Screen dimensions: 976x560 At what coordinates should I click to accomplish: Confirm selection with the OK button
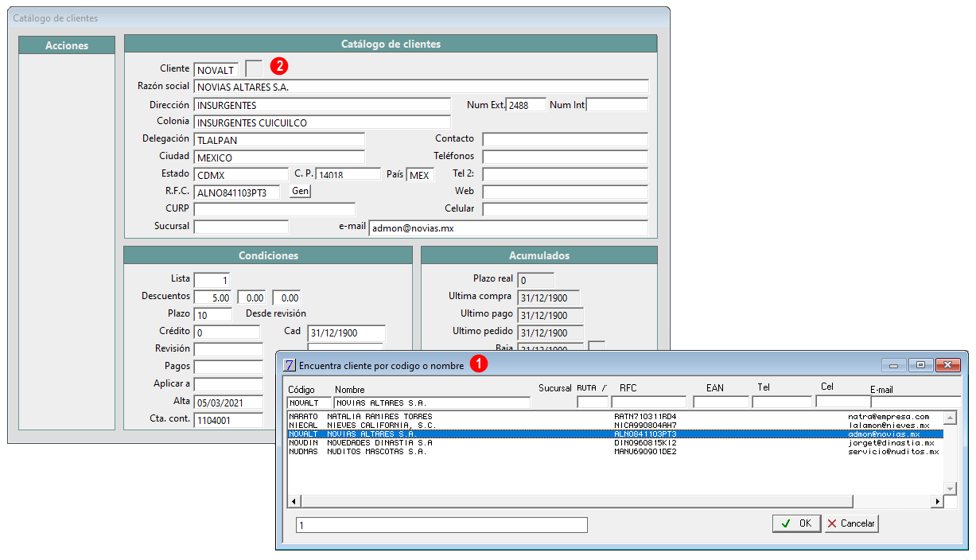tap(796, 523)
